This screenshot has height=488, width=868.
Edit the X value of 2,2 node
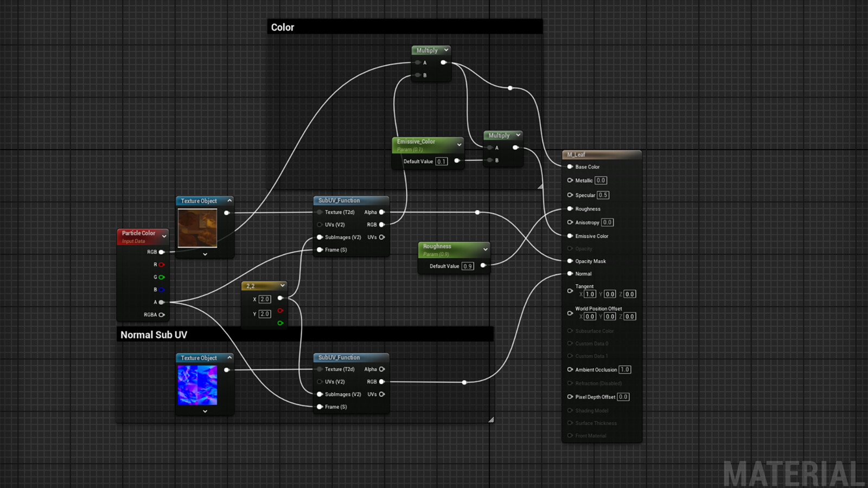coord(265,299)
